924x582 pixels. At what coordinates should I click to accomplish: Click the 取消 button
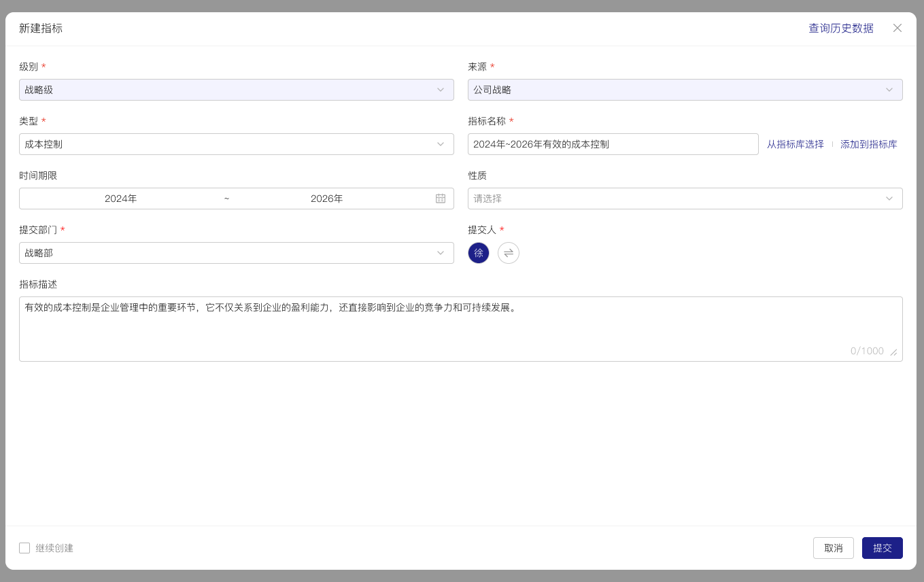(x=833, y=548)
